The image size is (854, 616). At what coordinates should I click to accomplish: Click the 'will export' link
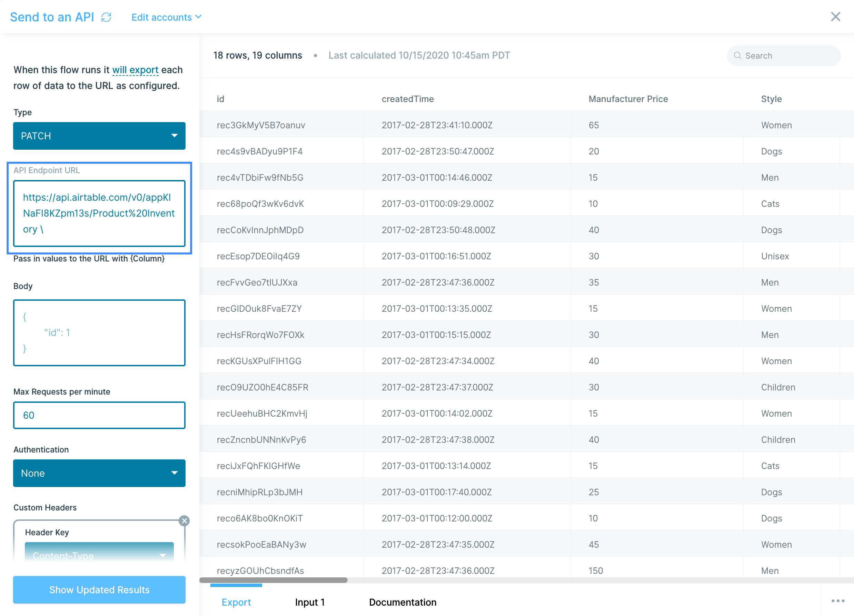135,70
